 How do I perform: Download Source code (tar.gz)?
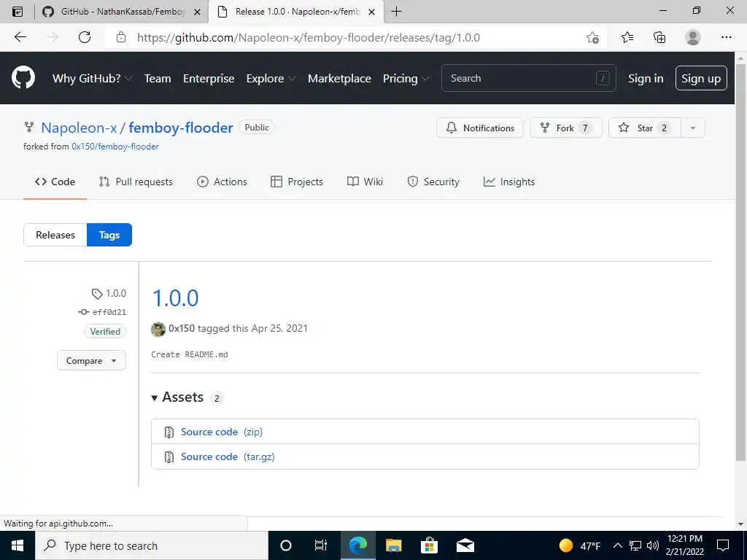228,456
